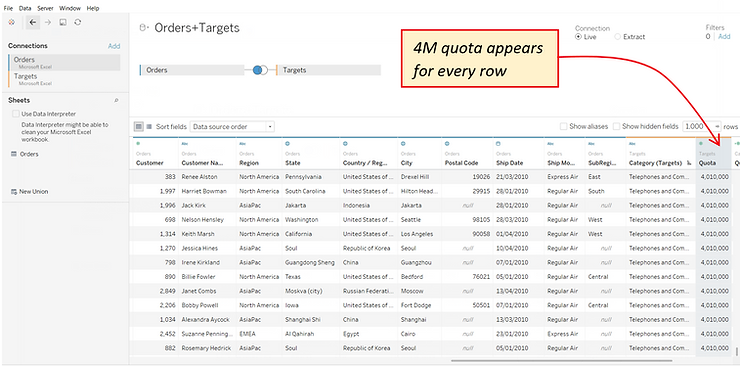Open the Sort fields Data source order dropdown

click(x=232, y=127)
